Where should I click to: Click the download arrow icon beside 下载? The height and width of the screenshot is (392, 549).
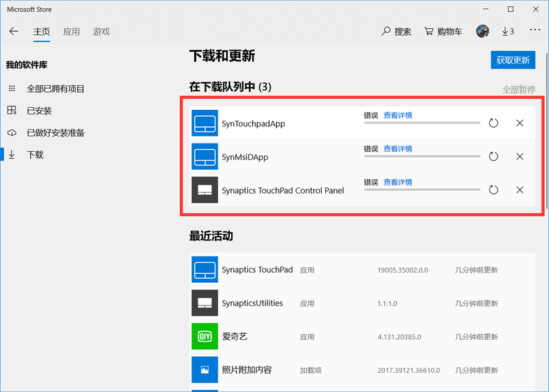tap(12, 154)
